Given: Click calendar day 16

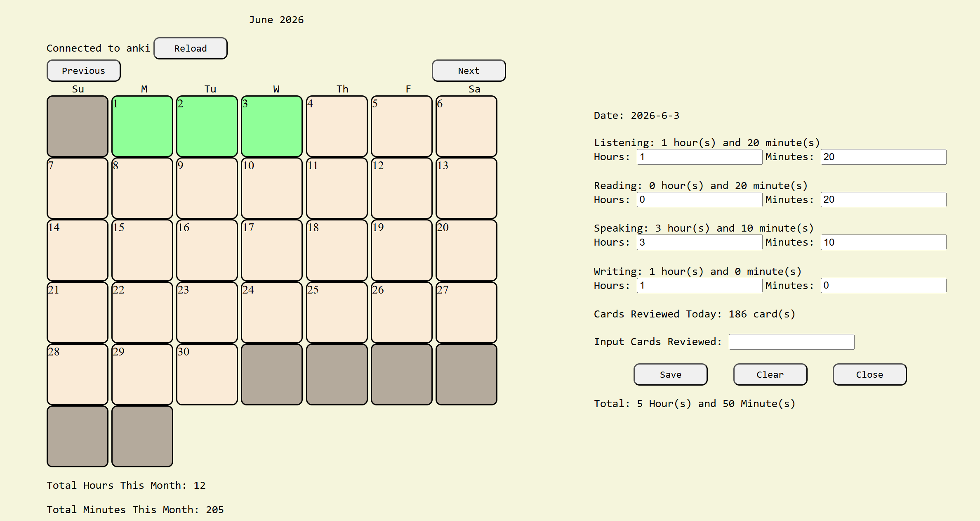Looking at the screenshot, I should point(207,250).
